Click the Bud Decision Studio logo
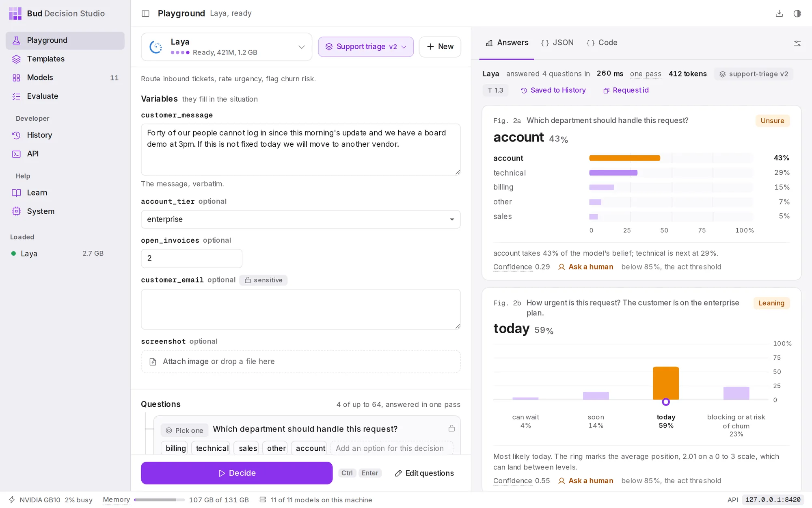The image size is (812, 508). point(15,13)
